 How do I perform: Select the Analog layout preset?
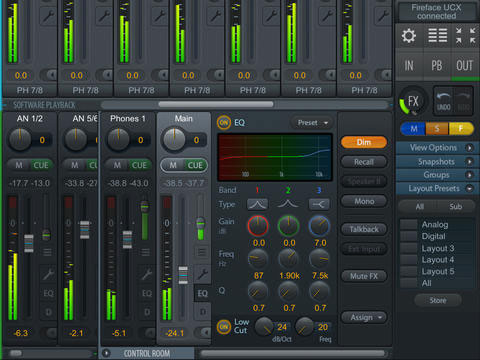click(x=437, y=225)
